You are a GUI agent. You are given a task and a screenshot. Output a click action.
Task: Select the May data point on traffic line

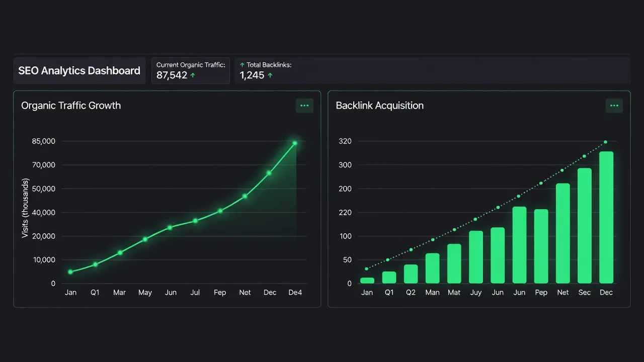[x=145, y=239]
